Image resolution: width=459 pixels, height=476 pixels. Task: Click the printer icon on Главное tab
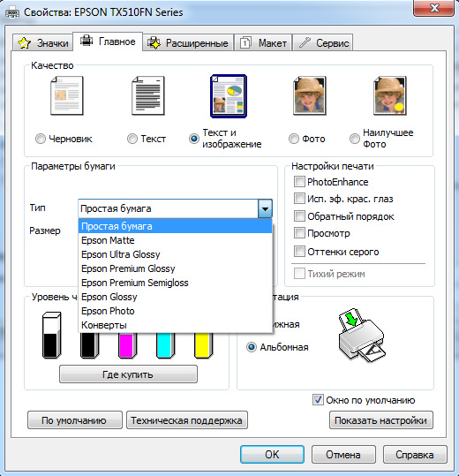(x=87, y=41)
